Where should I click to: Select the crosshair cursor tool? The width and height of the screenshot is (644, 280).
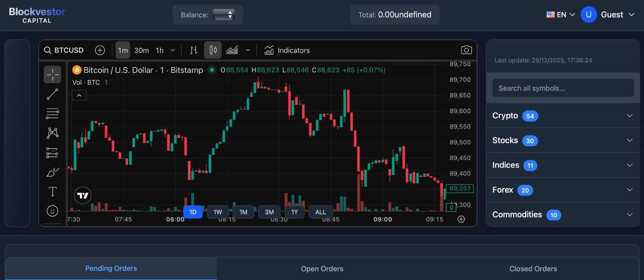click(x=52, y=75)
